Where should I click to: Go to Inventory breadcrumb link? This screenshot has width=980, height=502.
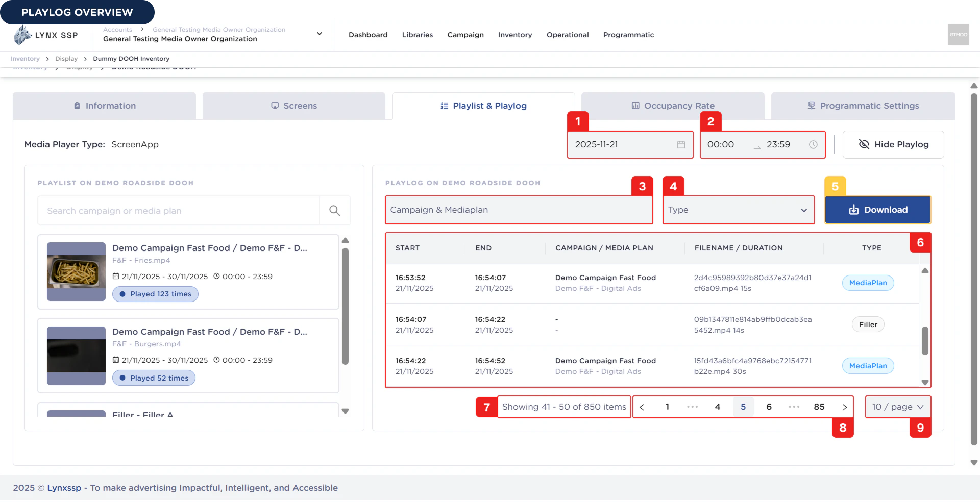pyautogui.click(x=25, y=59)
